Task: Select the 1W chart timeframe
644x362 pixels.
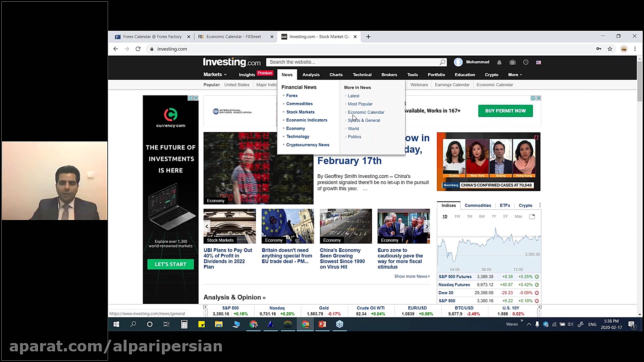Action: point(457,217)
